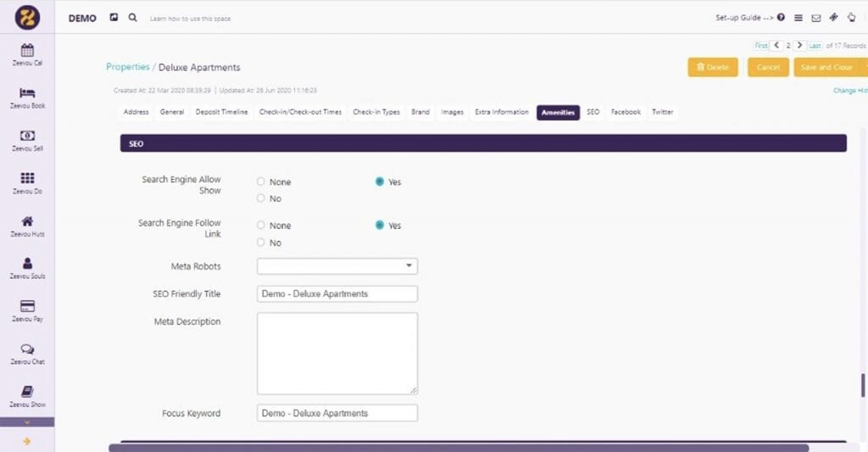Click the Save and Close button
868x452 pixels.
826,67
